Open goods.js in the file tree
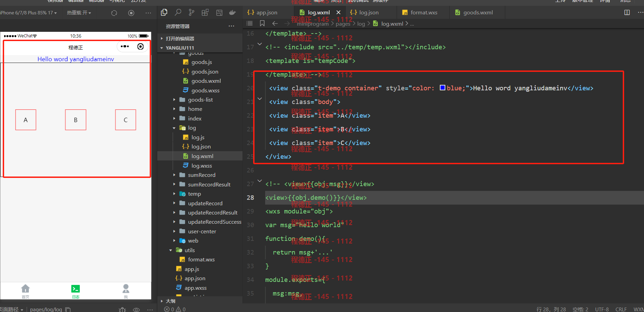 pyautogui.click(x=201, y=62)
